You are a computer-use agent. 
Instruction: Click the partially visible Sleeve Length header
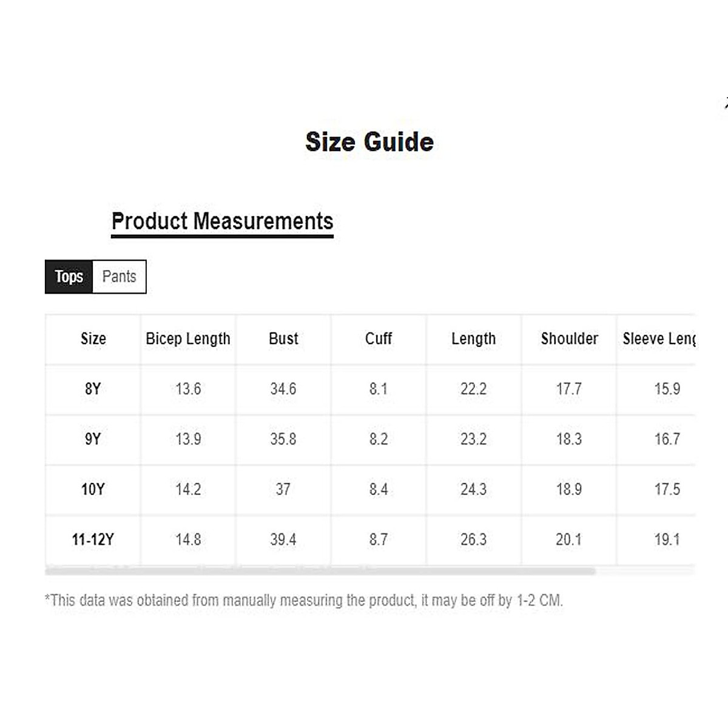pos(659,339)
